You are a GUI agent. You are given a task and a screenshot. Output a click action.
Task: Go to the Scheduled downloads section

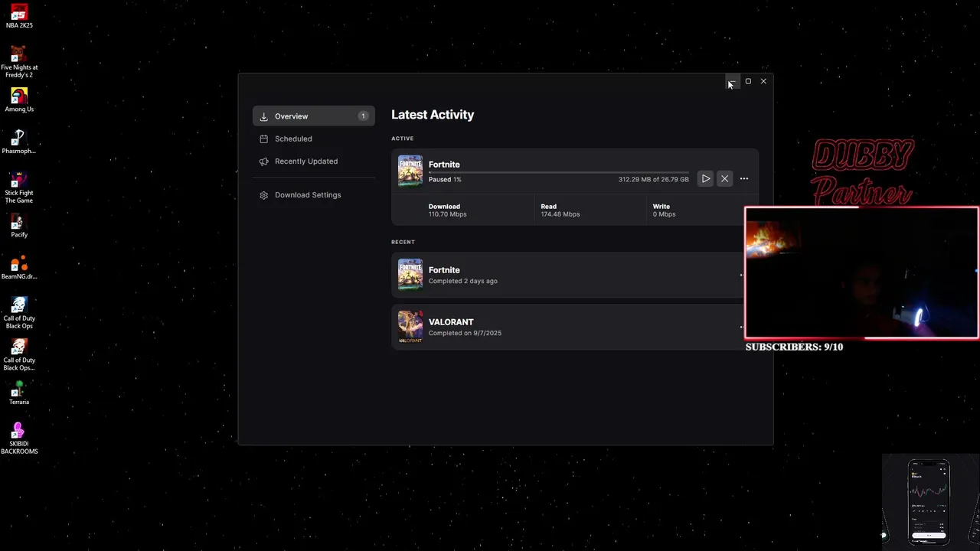[313, 139]
